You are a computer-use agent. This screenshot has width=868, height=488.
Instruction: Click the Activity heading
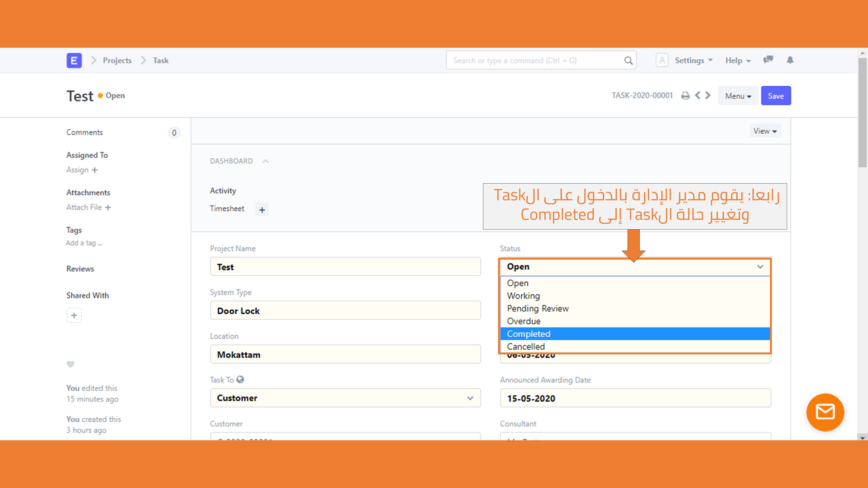tap(223, 191)
